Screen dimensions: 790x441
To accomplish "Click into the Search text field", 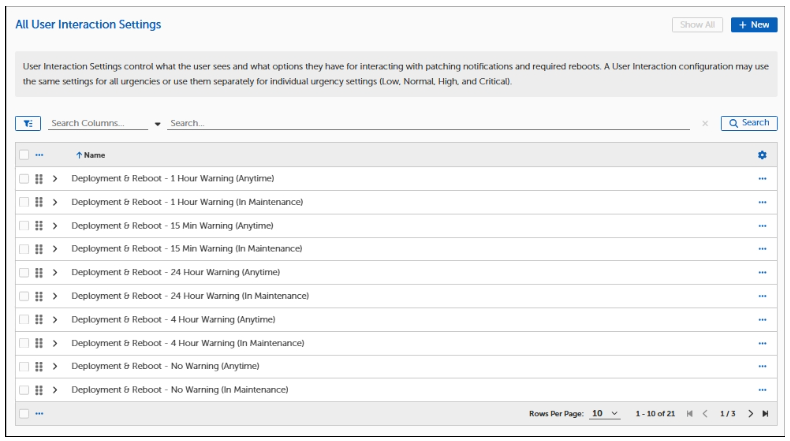I will click(x=428, y=123).
